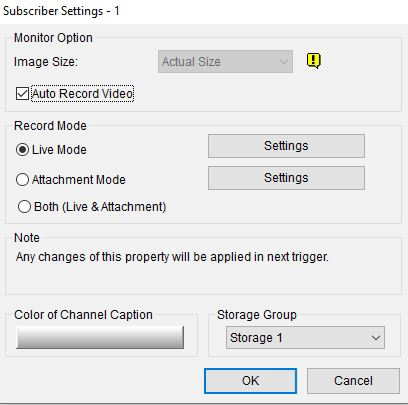Toggle the Auto Record Video checkbox
Image resolution: width=408 pixels, height=405 pixels.
[22, 94]
